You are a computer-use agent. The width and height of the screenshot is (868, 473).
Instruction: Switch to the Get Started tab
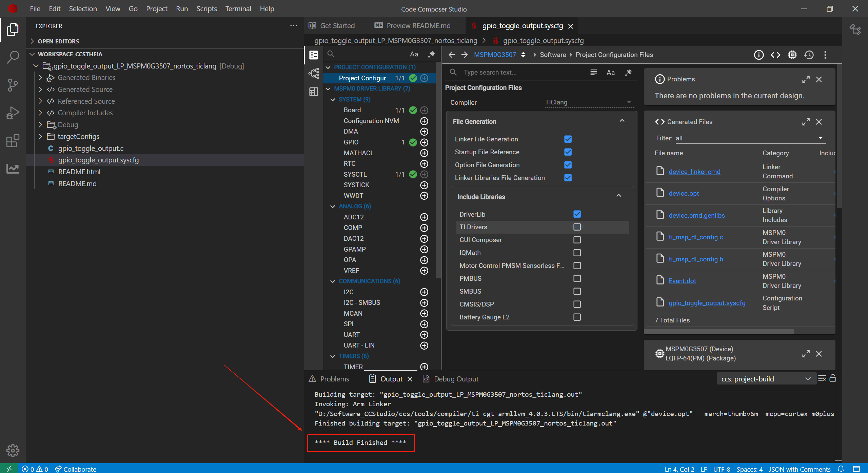(332, 26)
